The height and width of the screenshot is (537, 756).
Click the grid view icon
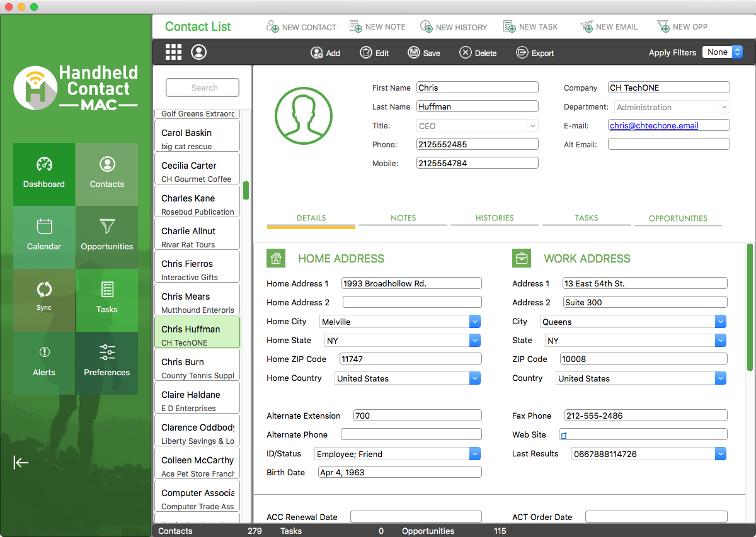tap(173, 52)
